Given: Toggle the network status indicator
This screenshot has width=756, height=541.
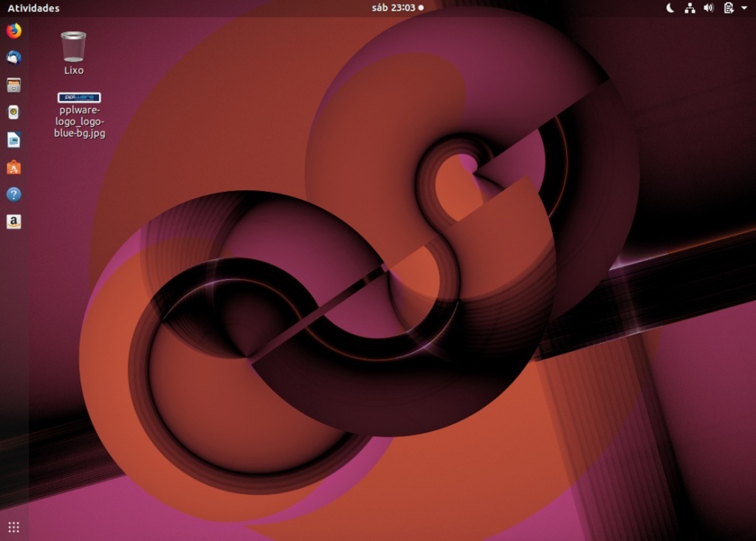Looking at the screenshot, I should pos(690,8).
